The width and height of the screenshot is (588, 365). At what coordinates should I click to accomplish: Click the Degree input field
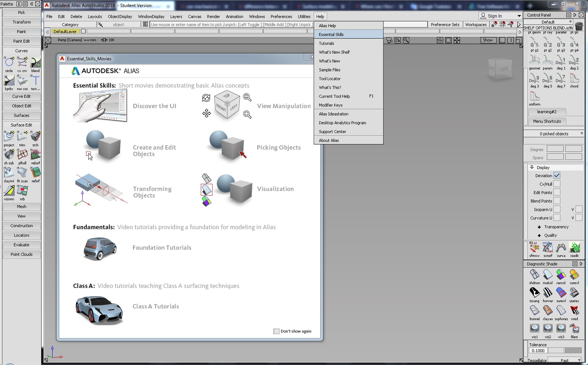coord(555,149)
